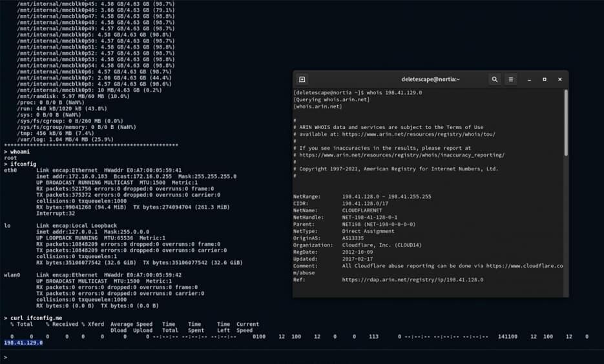Close the deletescape@nortia terminal window
Viewport: 604px width, 364px height.
pyautogui.click(x=559, y=79)
